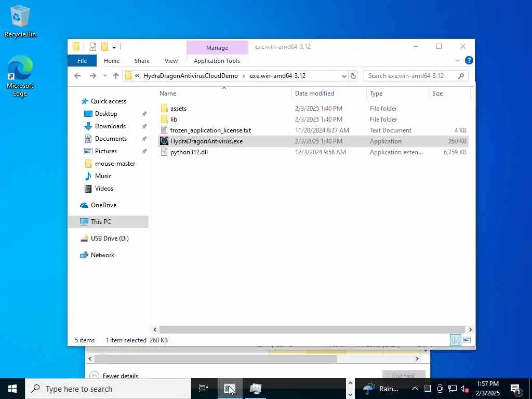Click HydraDragonAntivirusCloudDemo in the address path
Viewport: 532px width, 399px height.
[190, 76]
